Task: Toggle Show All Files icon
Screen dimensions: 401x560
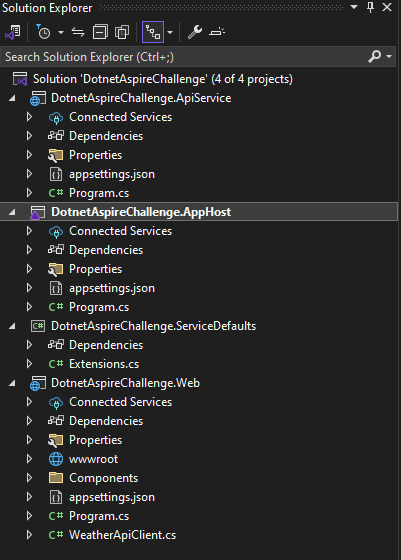Action: [122, 32]
